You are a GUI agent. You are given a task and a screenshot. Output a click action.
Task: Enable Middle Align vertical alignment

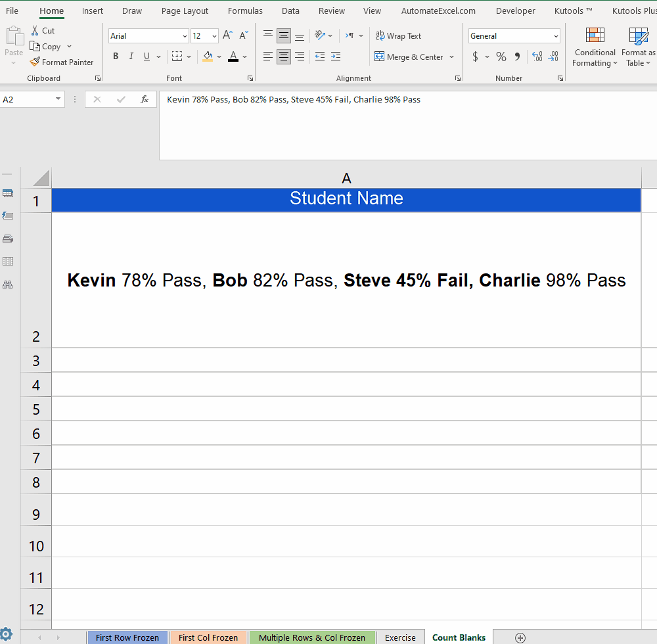tap(283, 35)
